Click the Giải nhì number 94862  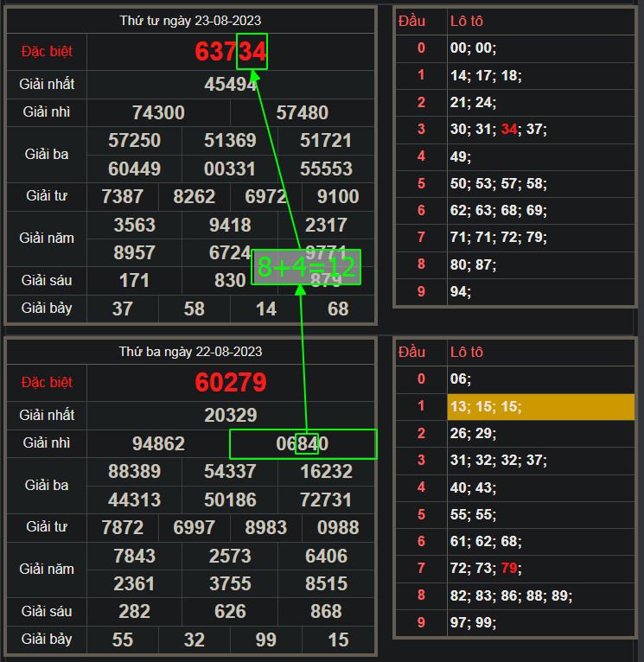point(158,444)
